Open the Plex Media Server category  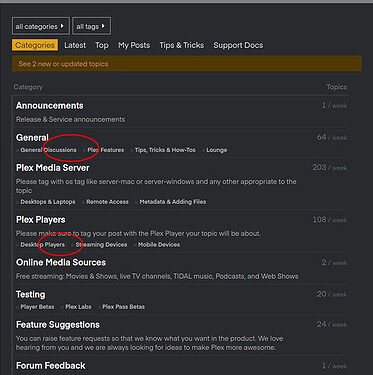click(x=53, y=168)
